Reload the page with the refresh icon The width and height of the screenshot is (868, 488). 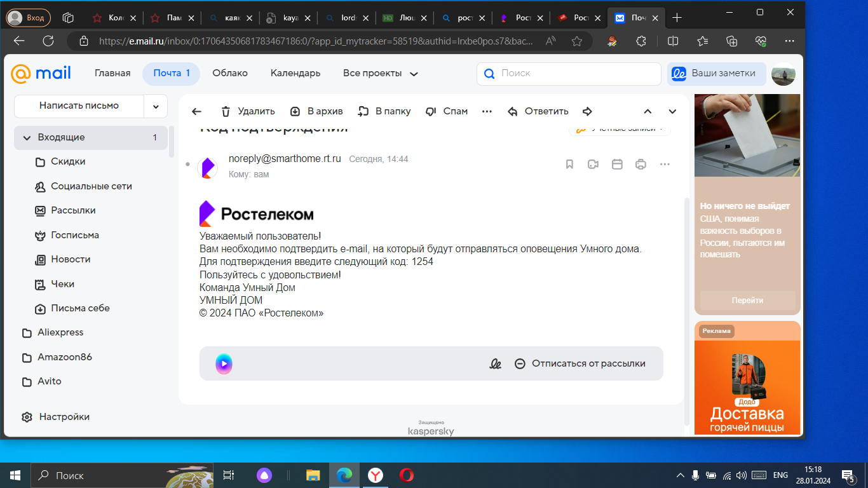(x=48, y=41)
